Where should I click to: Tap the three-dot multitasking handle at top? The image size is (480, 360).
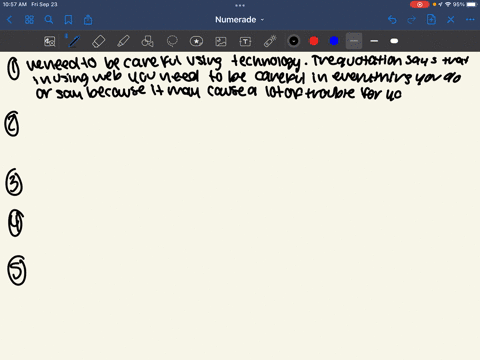pyautogui.click(x=240, y=5)
